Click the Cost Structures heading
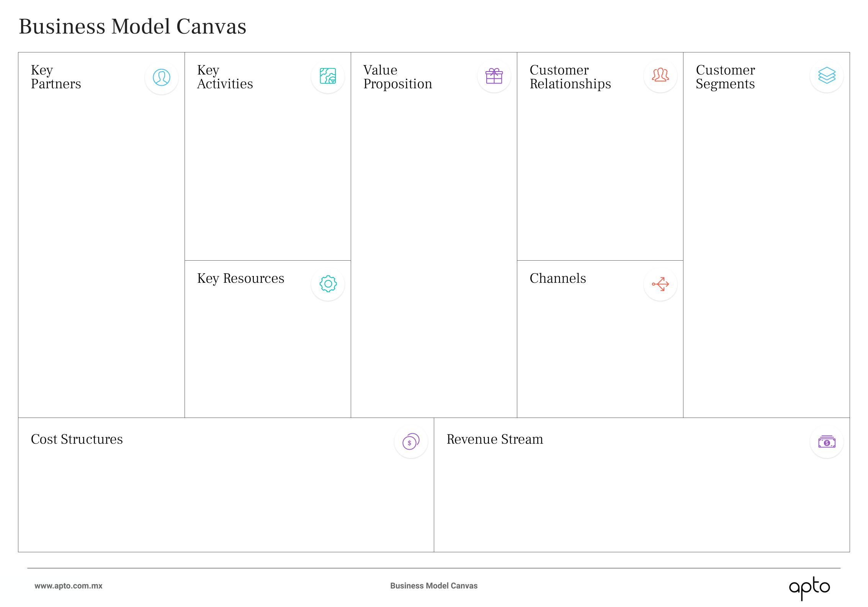The width and height of the screenshot is (868, 607). 77,439
